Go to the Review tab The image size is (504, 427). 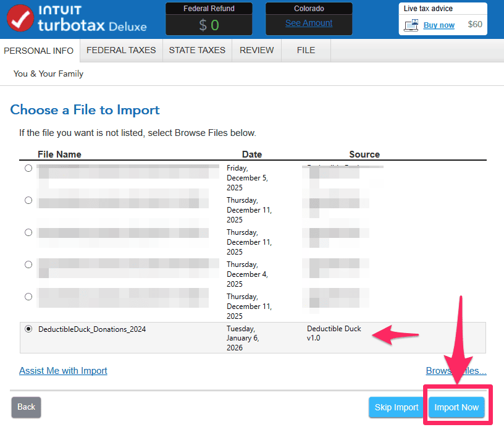(256, 51)
